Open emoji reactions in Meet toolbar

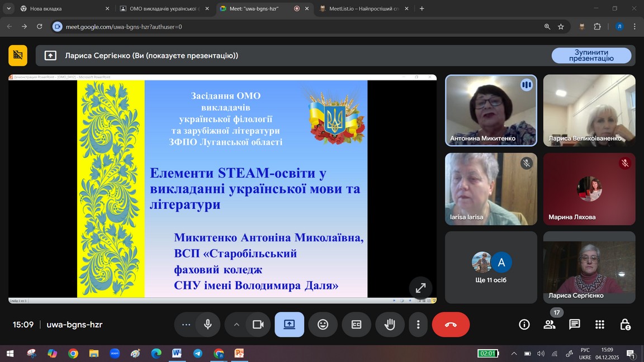323,325
